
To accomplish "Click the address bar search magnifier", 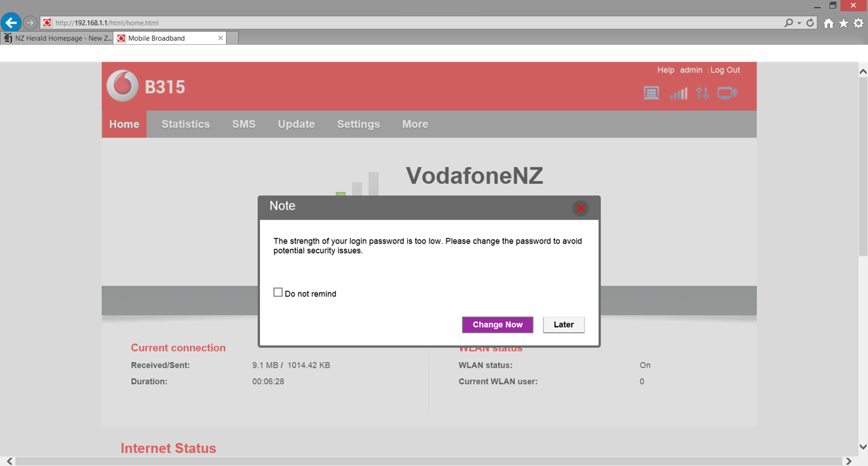I will (x=789, y=22).
